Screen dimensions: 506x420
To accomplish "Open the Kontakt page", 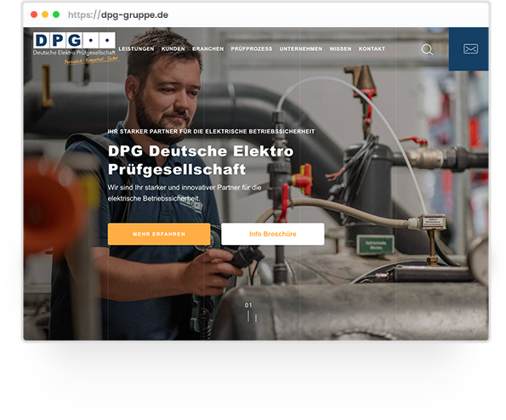I will (372, 48).
